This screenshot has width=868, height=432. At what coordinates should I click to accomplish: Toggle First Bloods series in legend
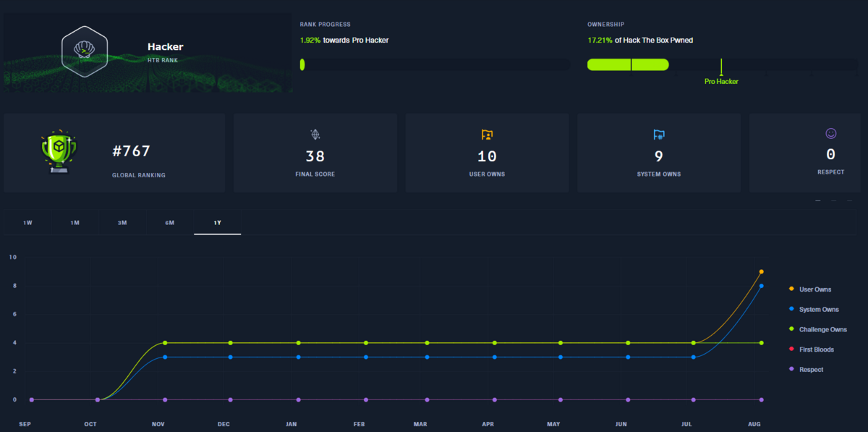tap(812, 350)
